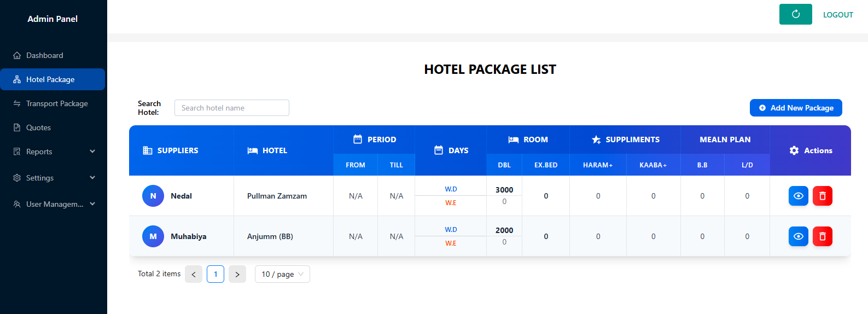The height and width of the screenshot is (314, 868).
Task: Open Quotes from the sidebar
Action: pyautogui.click(x=38, y=127)
